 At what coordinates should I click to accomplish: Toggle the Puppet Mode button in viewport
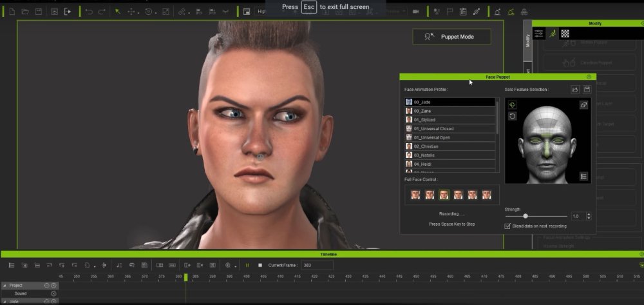point(451,37)
